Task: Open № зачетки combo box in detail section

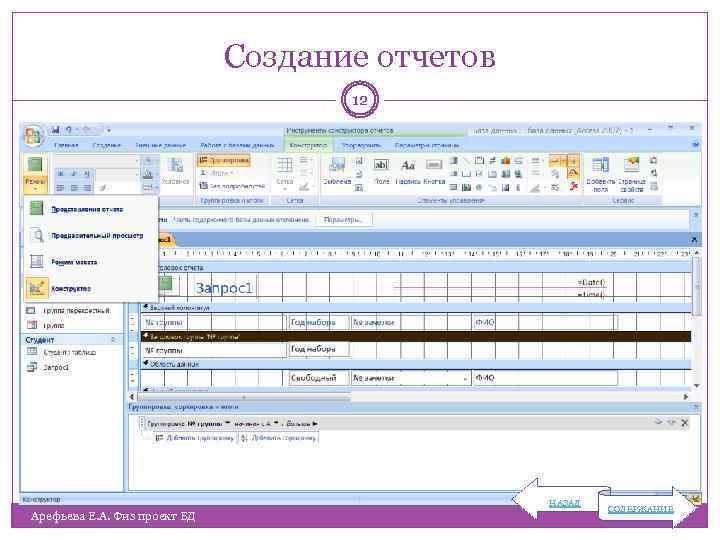Action: tap(465, 378)
